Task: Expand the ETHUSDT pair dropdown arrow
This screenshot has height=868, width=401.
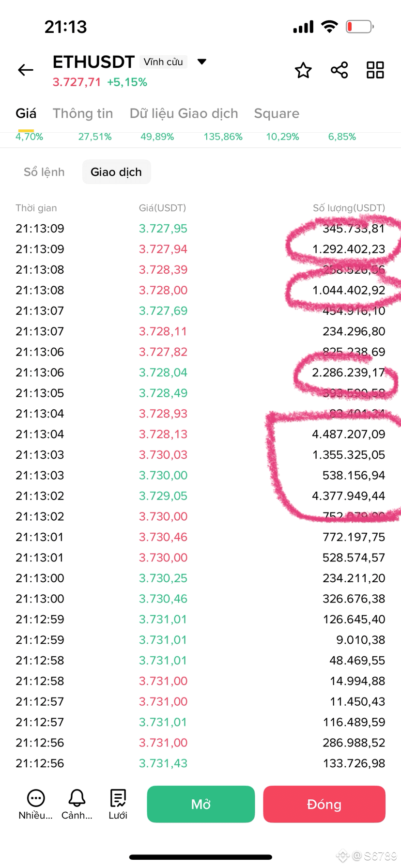Action: (x=202, y=62)
